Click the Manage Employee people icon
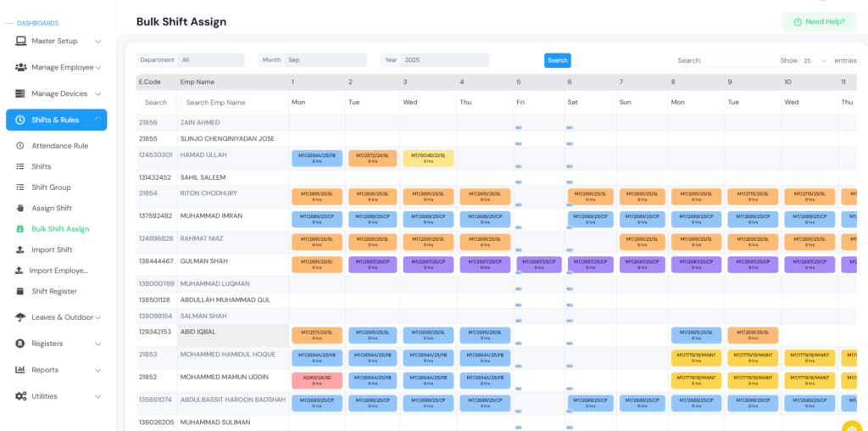This screenshot has width=868, height=431. (20, 67)
